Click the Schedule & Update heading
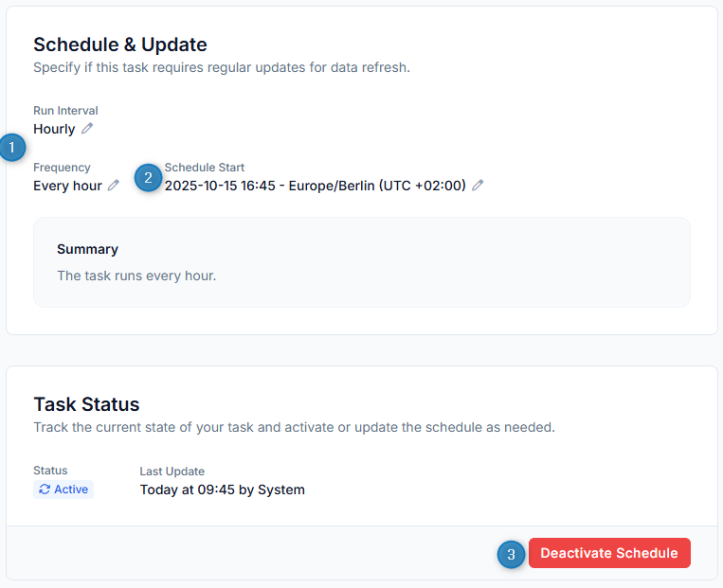This screenshot has width=723, height=588. coord(120,45)
